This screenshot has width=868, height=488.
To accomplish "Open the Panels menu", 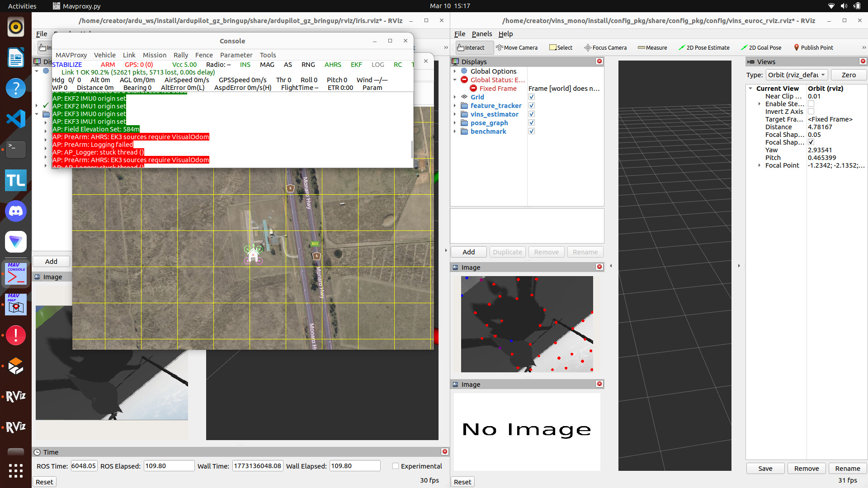I will tap(481, 34).
